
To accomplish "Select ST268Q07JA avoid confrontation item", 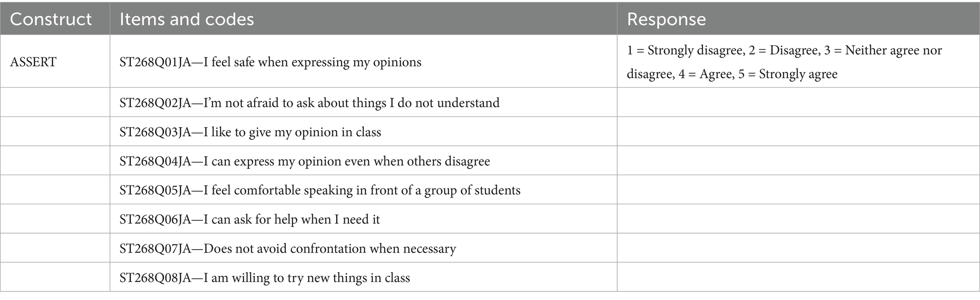I will [x=287, y=249].
